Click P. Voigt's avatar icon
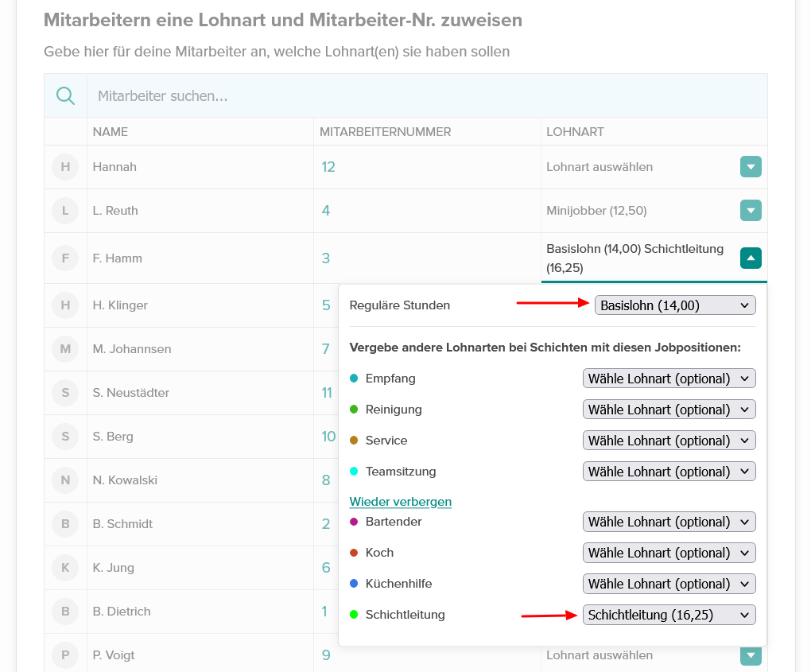 [x=65, y=655]
